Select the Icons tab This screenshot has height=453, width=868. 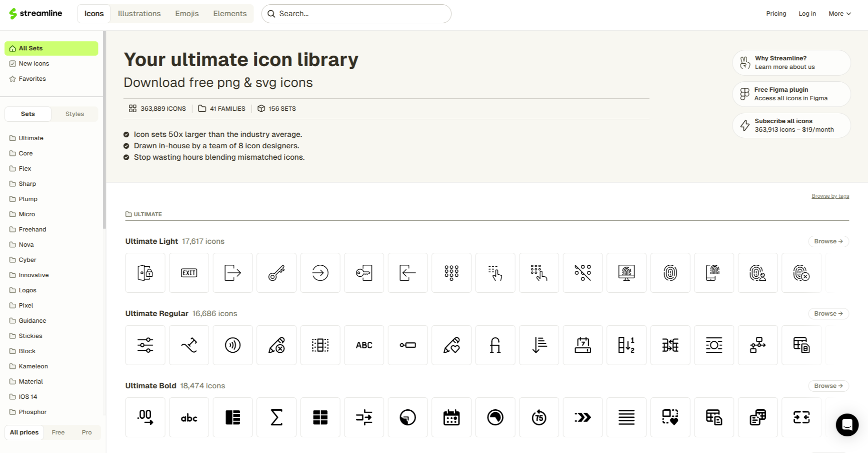pos(94,14)
